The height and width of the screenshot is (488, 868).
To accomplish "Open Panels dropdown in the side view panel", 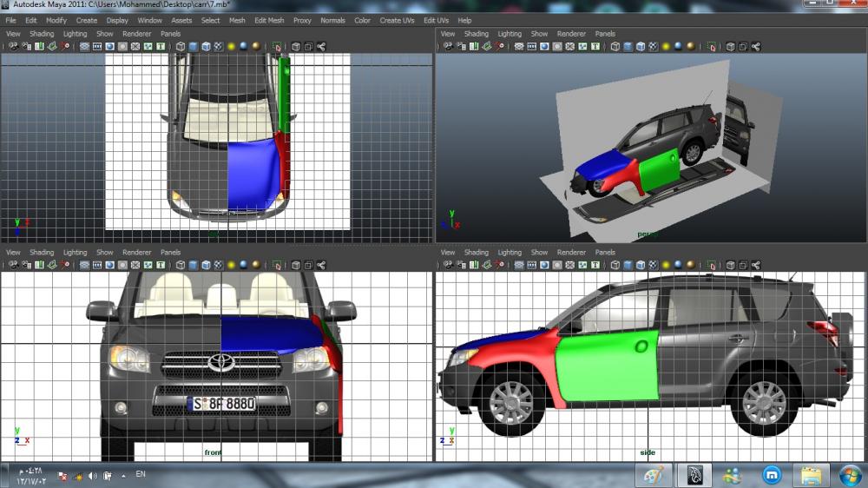I will pyautogui.click(x=605, y=253).
